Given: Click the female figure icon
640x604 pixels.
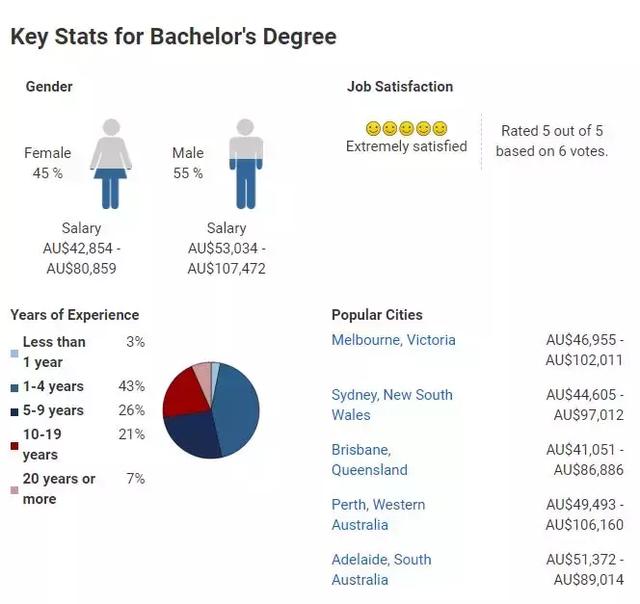Looking at the screenshot, I should pyautogui.click(x=111, y=164).
